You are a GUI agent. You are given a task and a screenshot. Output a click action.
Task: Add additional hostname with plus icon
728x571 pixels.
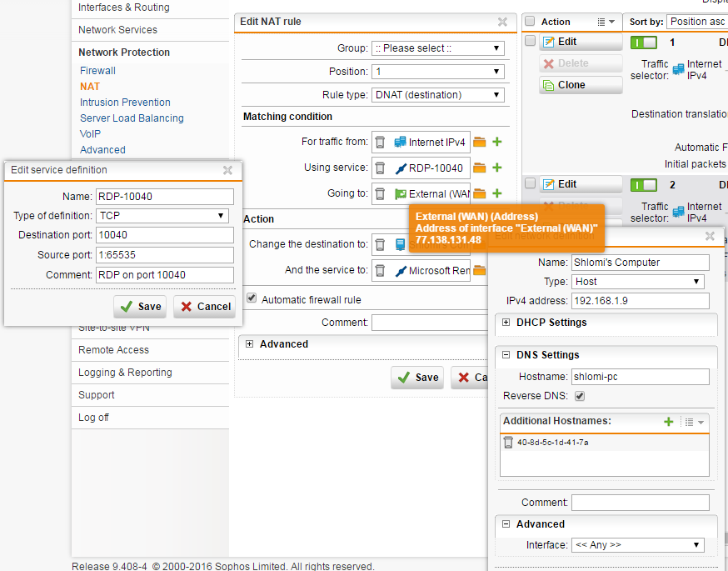coord(669,422)
